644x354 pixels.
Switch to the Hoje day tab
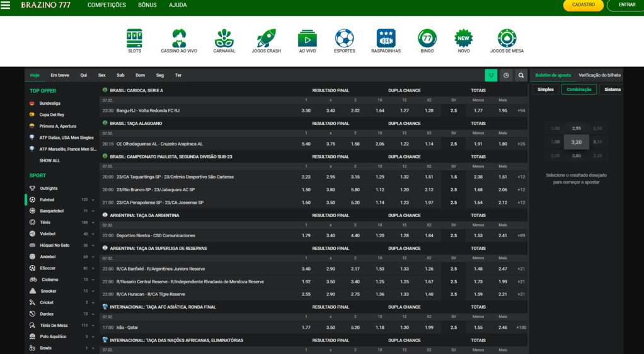pos(35,75)
